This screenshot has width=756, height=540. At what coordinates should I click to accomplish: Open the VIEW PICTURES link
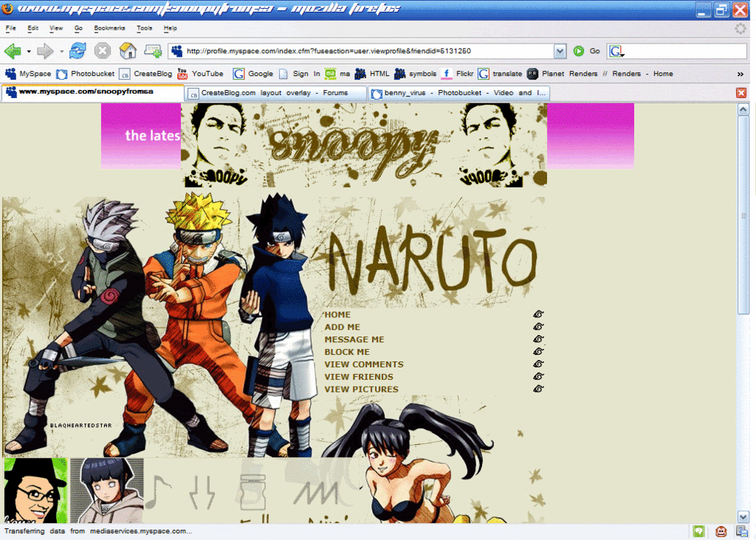click(x=361, y=390)
